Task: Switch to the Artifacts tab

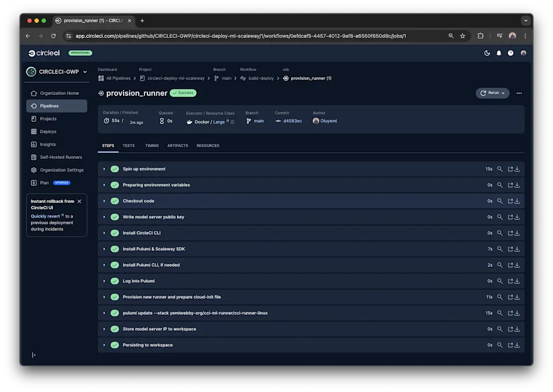Action: (x=178, y=146)
